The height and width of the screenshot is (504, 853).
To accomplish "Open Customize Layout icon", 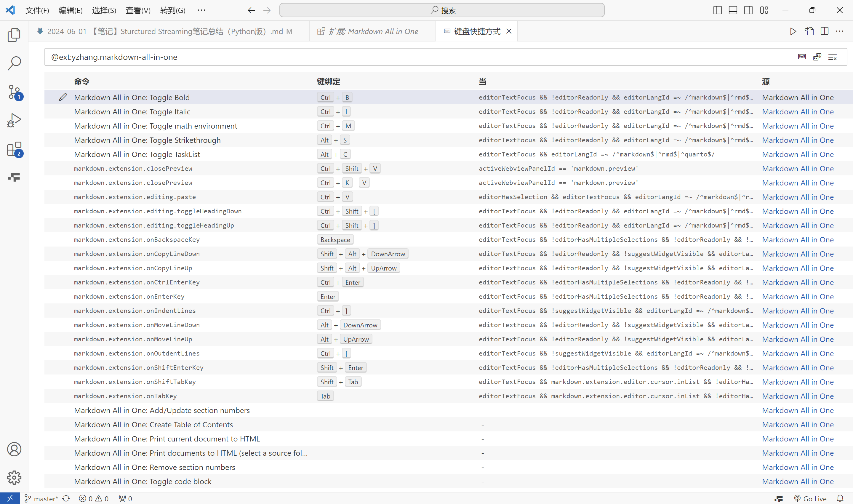I will [764, 10].
